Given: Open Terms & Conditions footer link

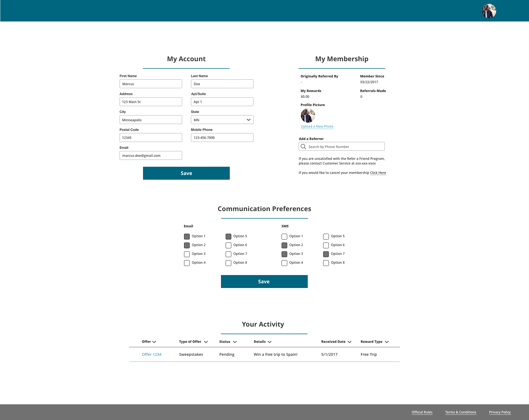Looking at the screenshot, I should coord(460,412).
